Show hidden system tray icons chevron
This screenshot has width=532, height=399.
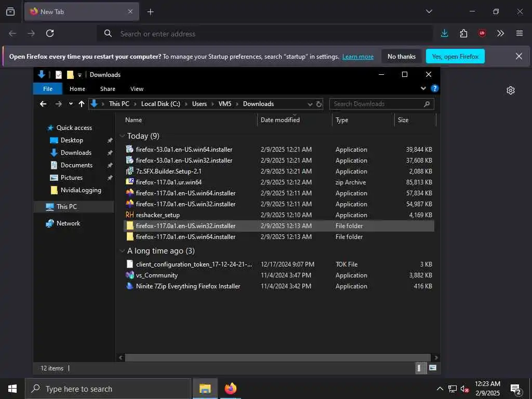(440, 389)
